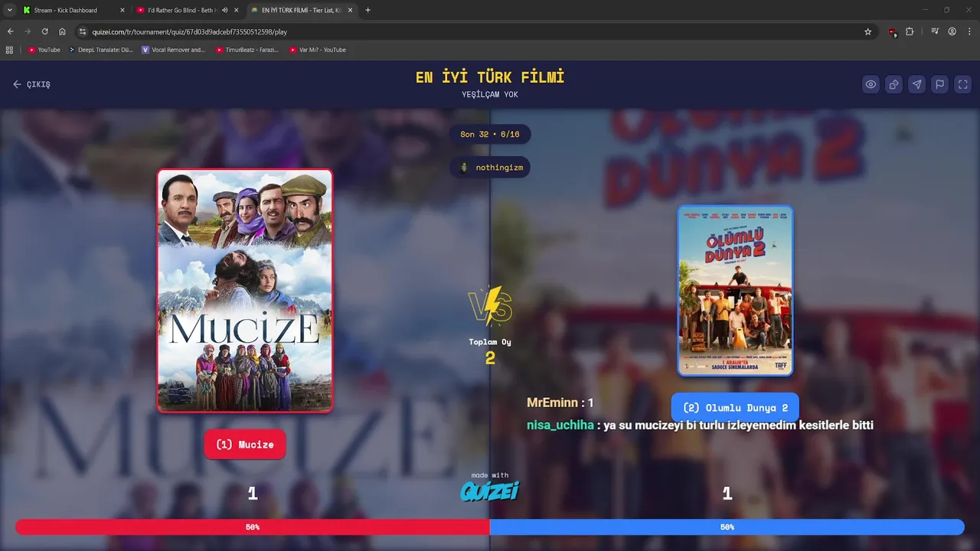Open the Var Mı? - YouTube bookmark
This screenshot has height=551, width=980.
(317, 50)
